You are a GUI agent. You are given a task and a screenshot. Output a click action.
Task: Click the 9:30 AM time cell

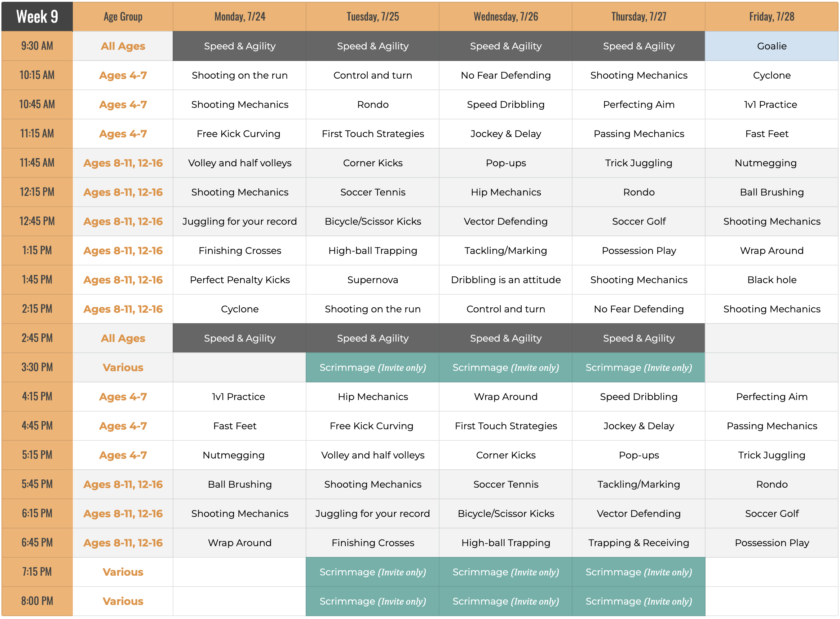click(x=37, y=46)
